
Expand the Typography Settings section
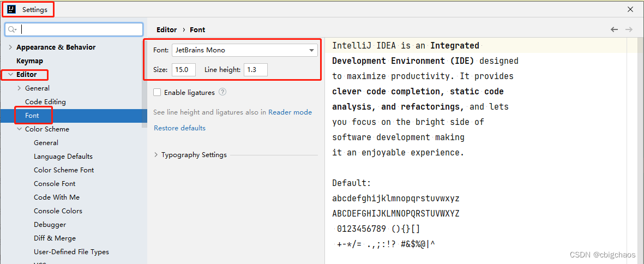click(x=156, y=155)
